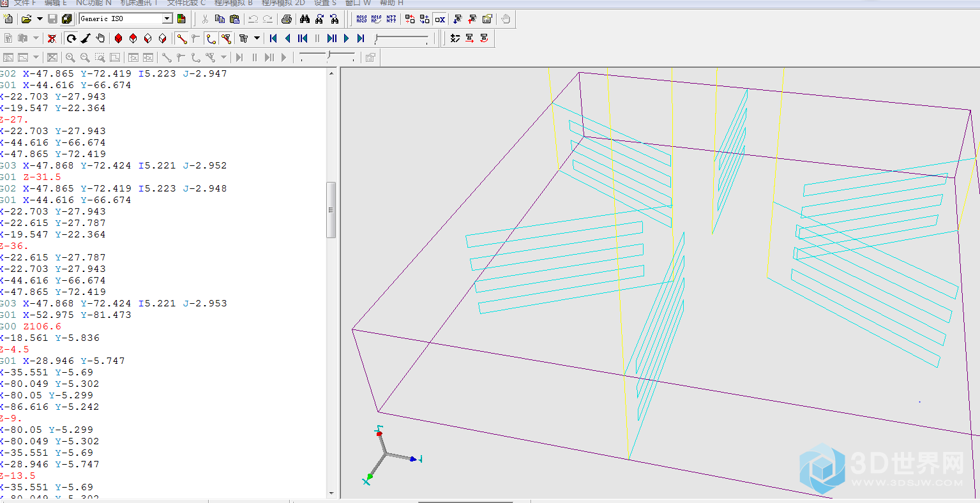This screenshot has width=980, height=503.
Task: Choose the solid red cube view
Action: (118, 38)
